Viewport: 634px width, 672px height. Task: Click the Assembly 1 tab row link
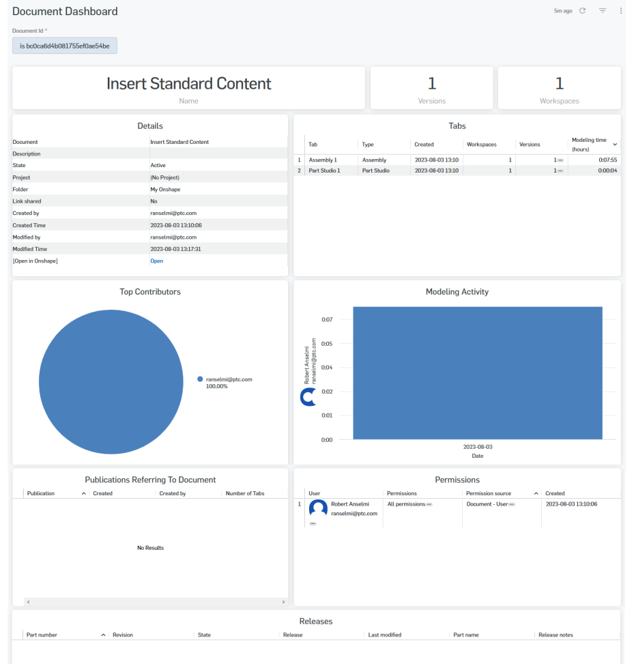tap(323, 160)
